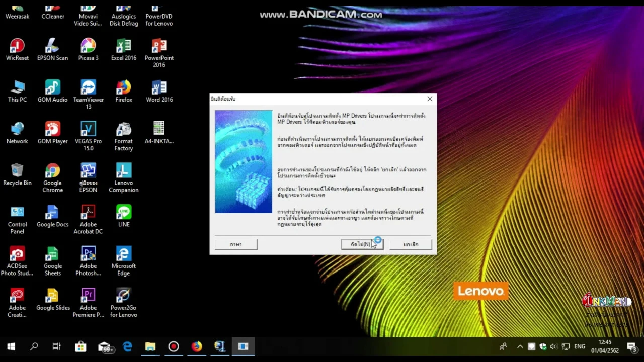The height and width of the screenshot is (362, 644).
Task: Open the Format Factory desktop icon
Action: [x=124, y=136]
